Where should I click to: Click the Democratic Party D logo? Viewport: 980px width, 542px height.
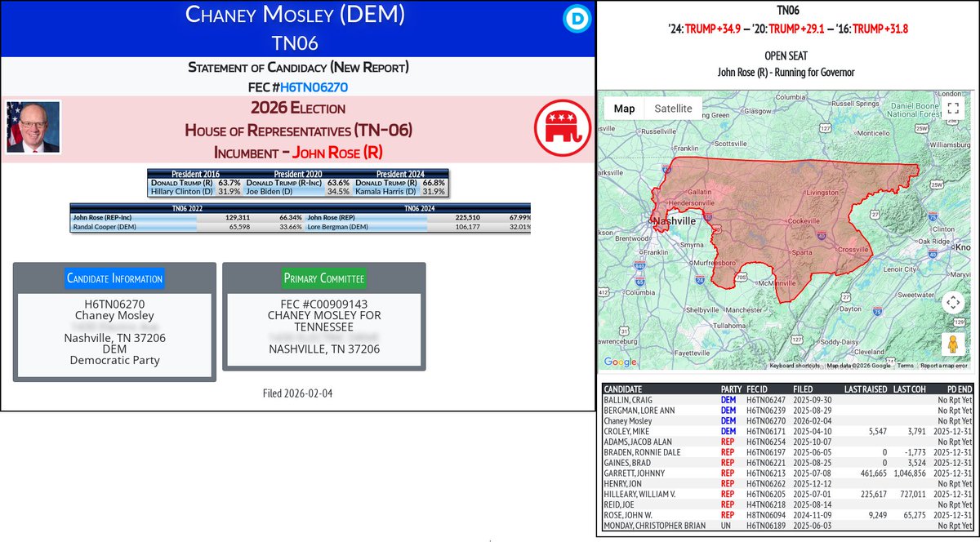[577, 19]
